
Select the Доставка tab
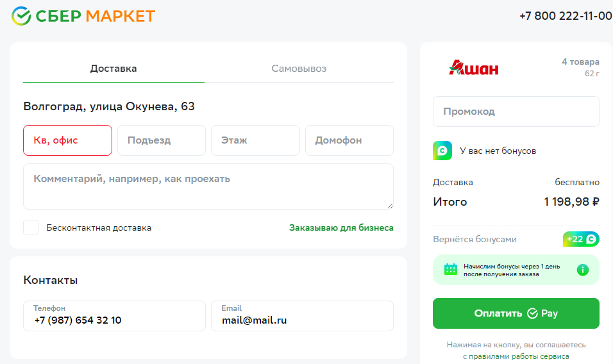[113, 69]
